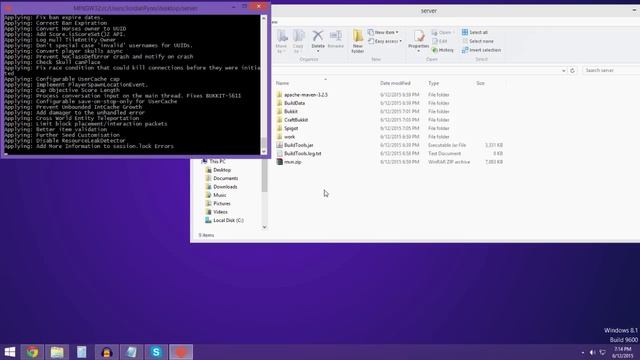The height and width of the screenshot is (360, 640).
Task: Click the Copy to ribbon button
Action: click(x=298, y=41)
